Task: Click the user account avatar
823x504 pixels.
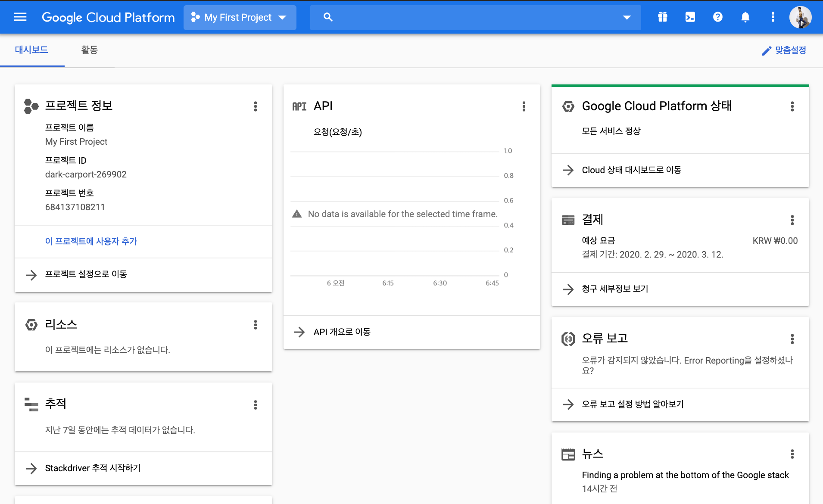Action: point(801,17)
